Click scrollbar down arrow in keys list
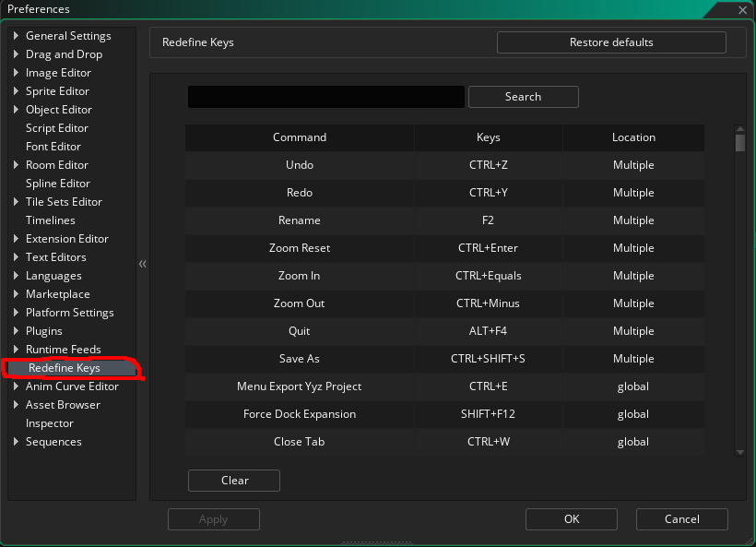The height and width of the screenshot is (547, 756). coord(740,452)
